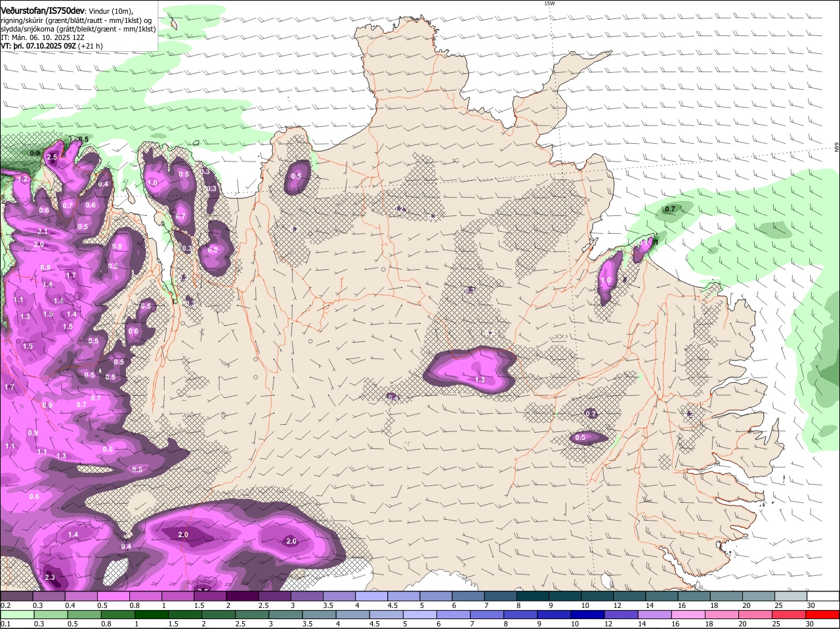Click the 'IT: Mán. 06. 10. 2025 12Z' line

43,37
